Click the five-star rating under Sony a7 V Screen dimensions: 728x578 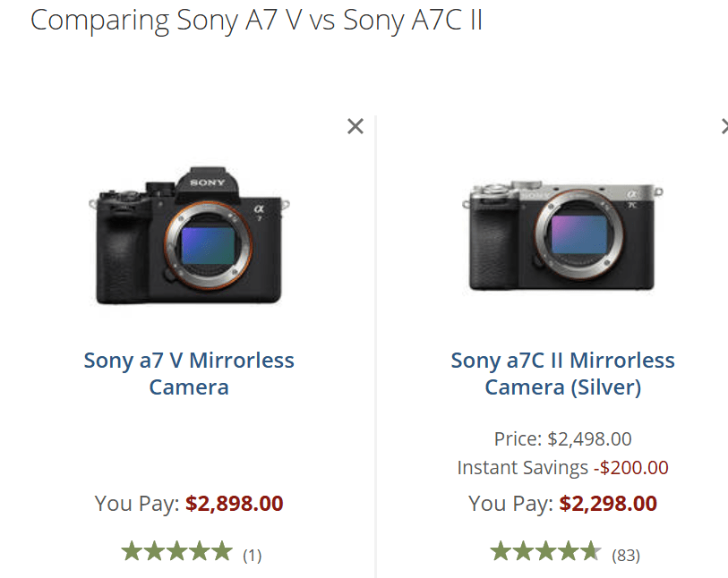[176, 552]
